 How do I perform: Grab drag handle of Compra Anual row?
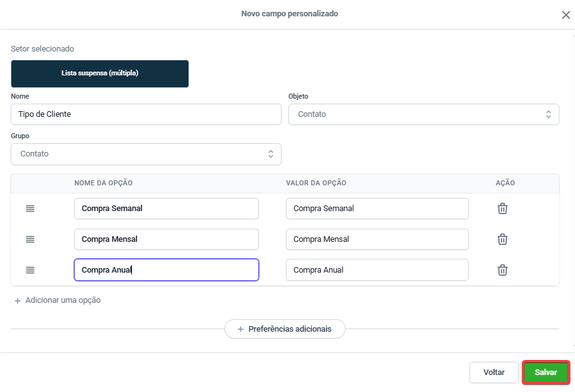coord(30,270)
